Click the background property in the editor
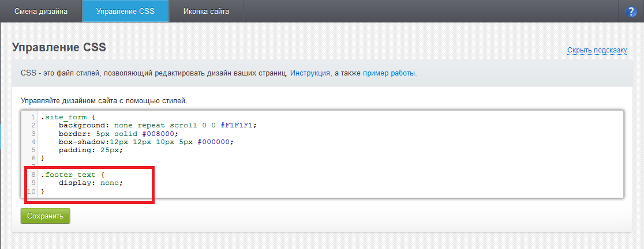This screenshot has height=249, width=644. coord(84,125)
